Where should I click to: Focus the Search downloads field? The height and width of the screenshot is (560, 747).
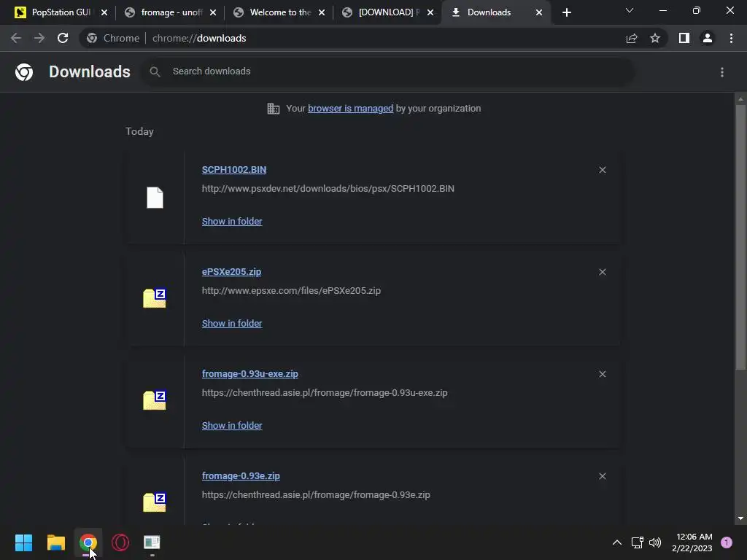click(x=388, y=71)
